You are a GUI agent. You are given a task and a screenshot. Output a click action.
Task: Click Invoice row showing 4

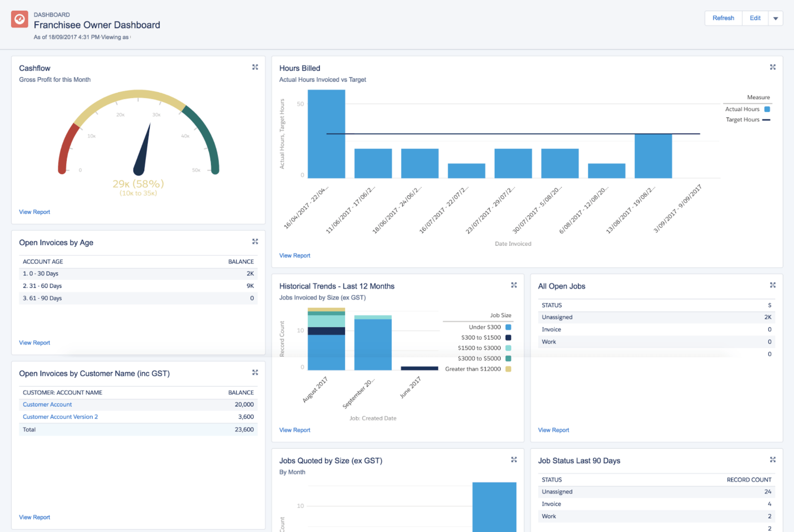656,504
